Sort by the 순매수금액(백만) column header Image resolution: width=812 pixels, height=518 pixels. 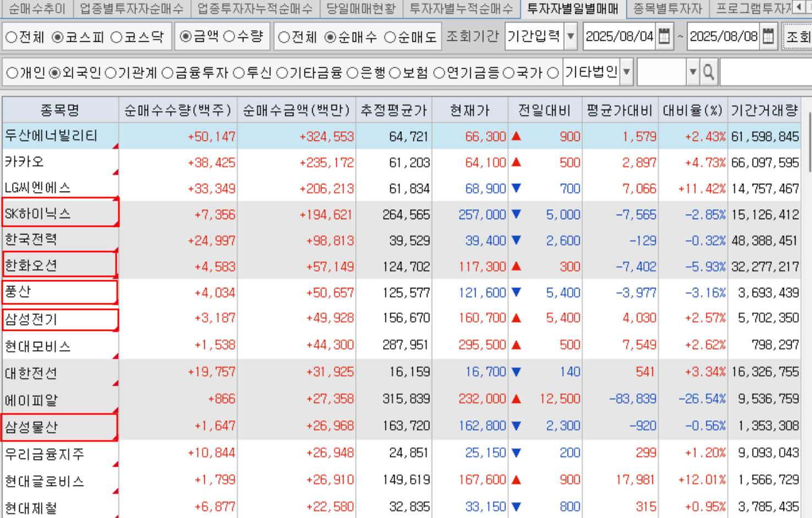[296, 110]
